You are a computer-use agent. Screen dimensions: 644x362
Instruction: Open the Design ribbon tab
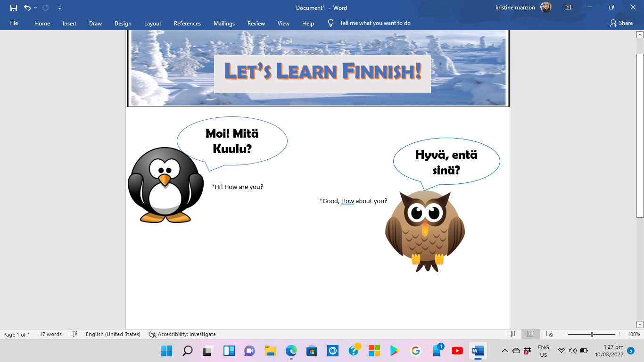tap(123, 23)
